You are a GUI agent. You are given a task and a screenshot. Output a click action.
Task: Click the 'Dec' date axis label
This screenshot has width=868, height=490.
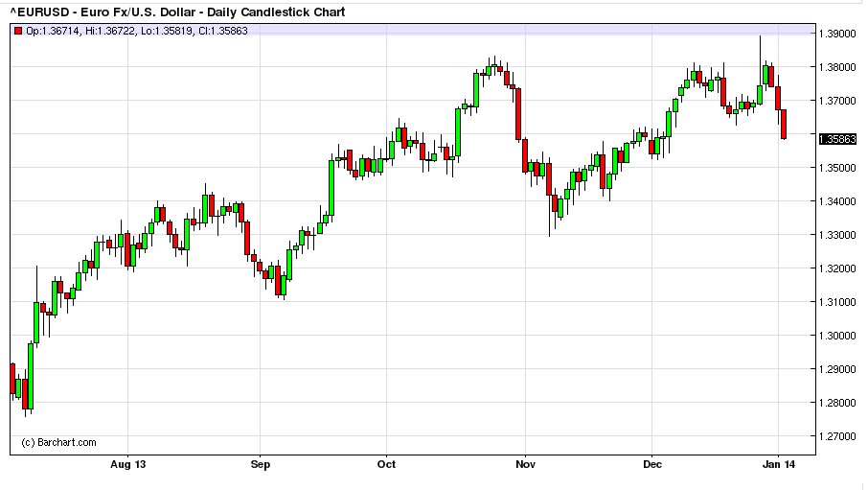652,464
